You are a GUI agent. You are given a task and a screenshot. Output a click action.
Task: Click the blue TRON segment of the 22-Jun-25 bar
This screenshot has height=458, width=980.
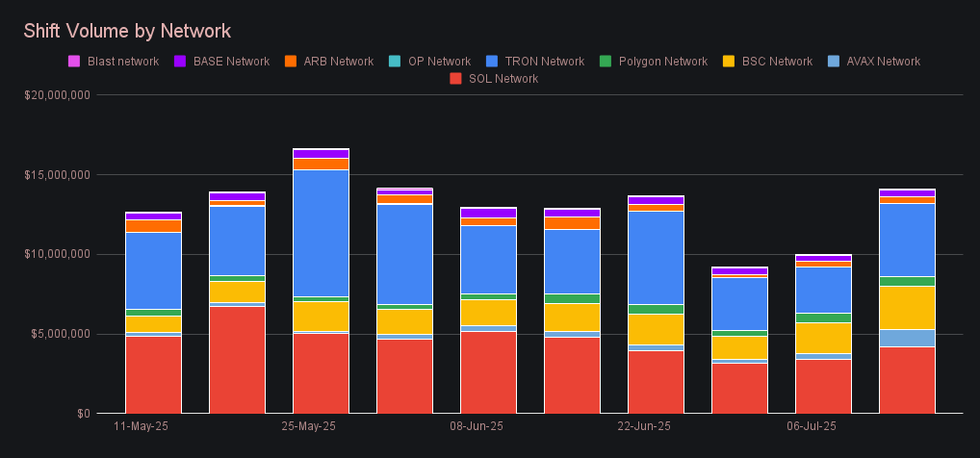(657, 257)
